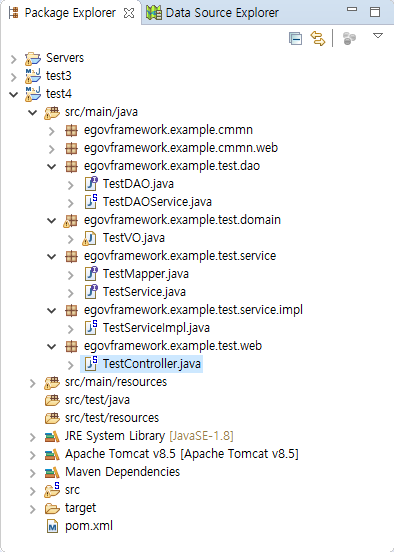Toggle Link with Editor icon
This screenshot has height=552, width=394.
click(x=318, y=38)
